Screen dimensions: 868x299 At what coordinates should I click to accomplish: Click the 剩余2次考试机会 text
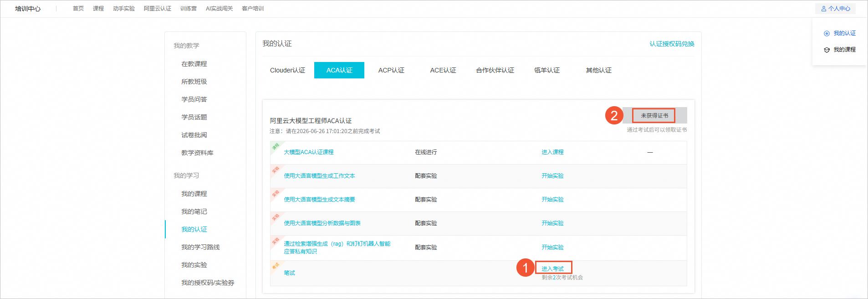(x=562, y=278)
